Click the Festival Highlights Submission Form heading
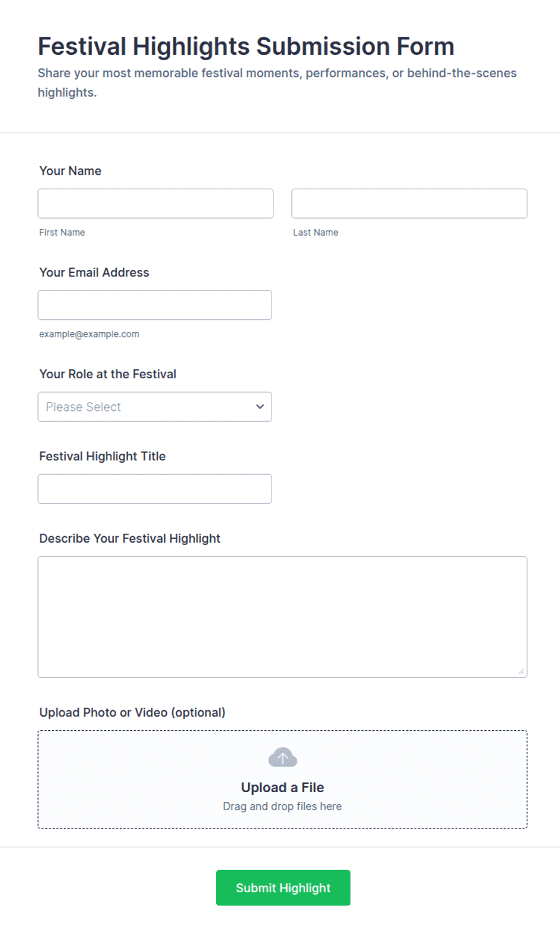This screenshot has height=935, width=560. 246,46
